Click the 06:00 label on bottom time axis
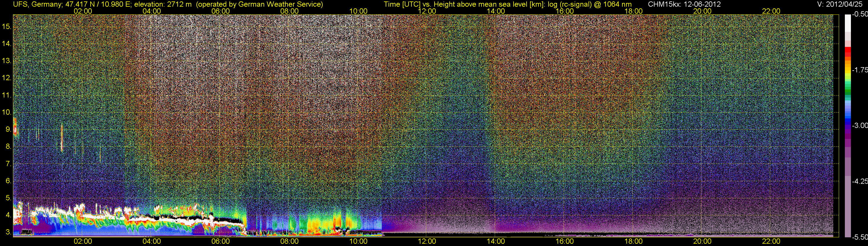 click(x=221, y=241)
